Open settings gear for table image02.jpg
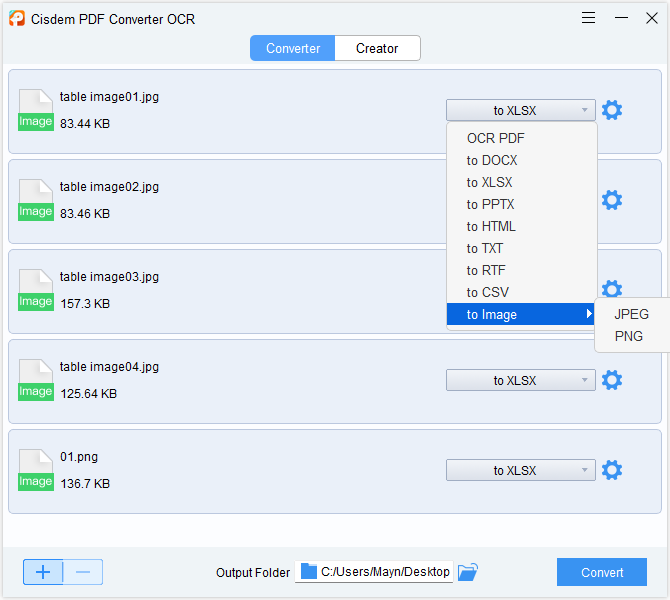 (x=612, y=200)
